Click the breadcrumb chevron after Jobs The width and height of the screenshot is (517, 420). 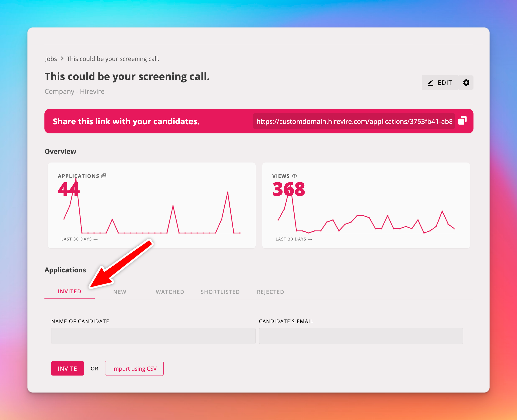(62, 58)
